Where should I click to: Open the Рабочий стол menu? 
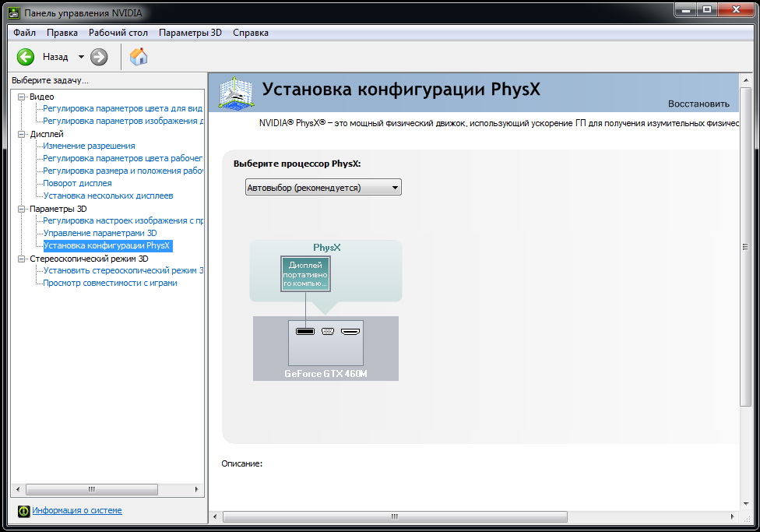tap(118, 33)
